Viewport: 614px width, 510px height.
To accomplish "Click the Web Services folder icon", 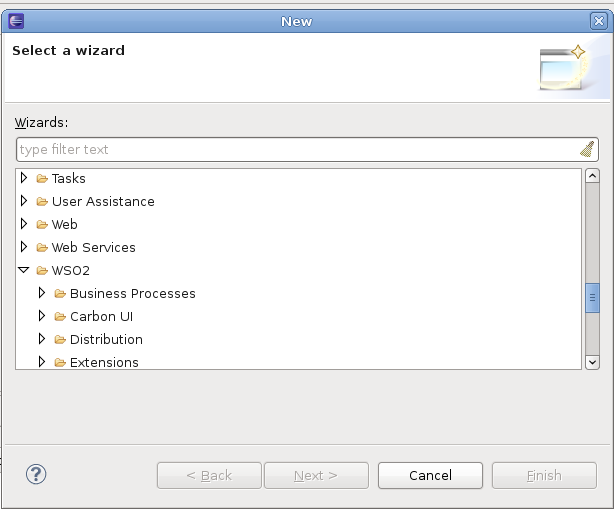I will (42, 248).
